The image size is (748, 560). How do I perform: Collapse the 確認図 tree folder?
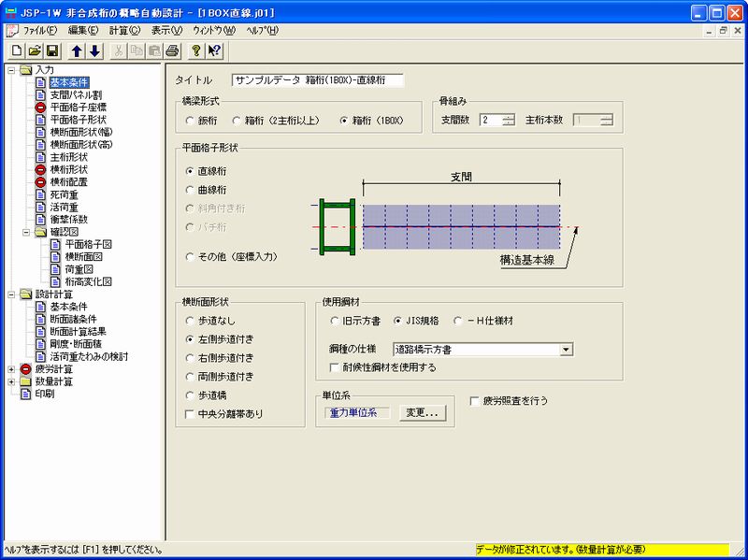26,233
